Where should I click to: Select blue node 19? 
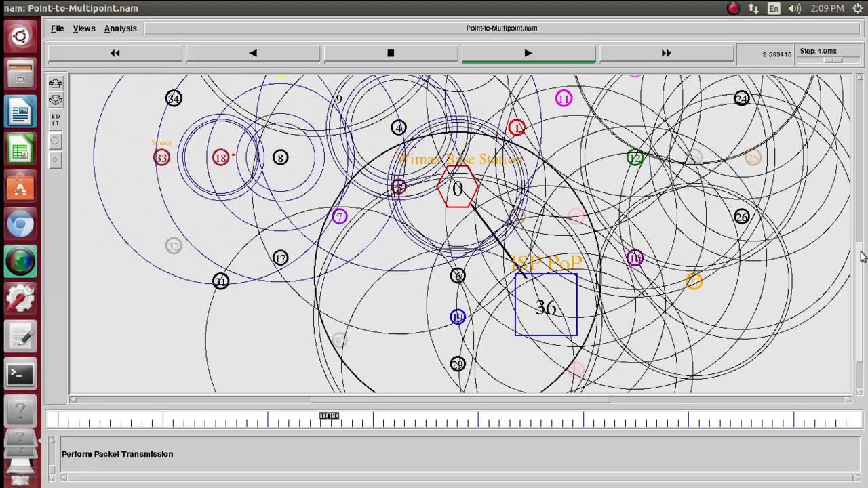(x=458, y=317)
